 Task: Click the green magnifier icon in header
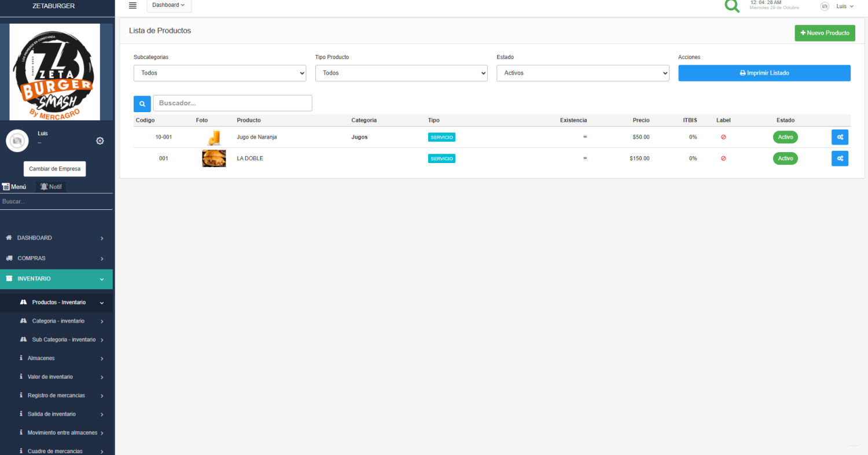732,6
